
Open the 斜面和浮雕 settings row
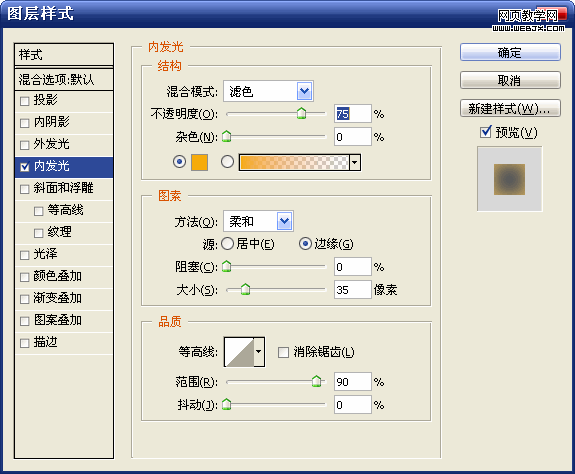(x=64, y=189)
